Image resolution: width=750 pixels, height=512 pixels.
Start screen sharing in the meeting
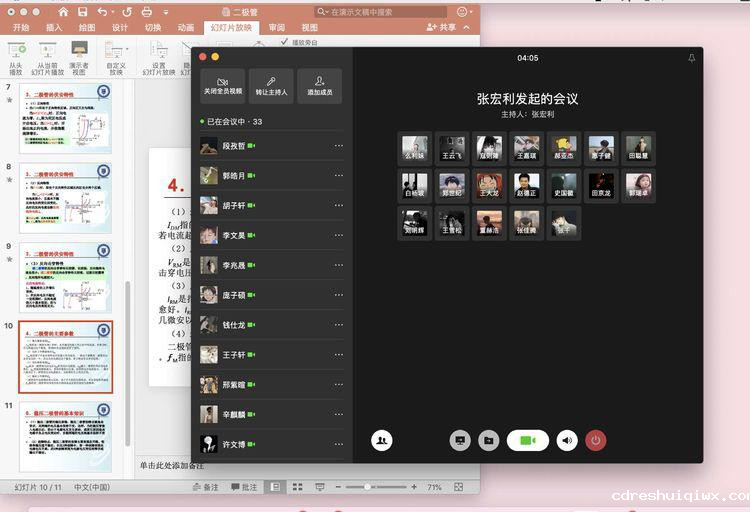460,440
